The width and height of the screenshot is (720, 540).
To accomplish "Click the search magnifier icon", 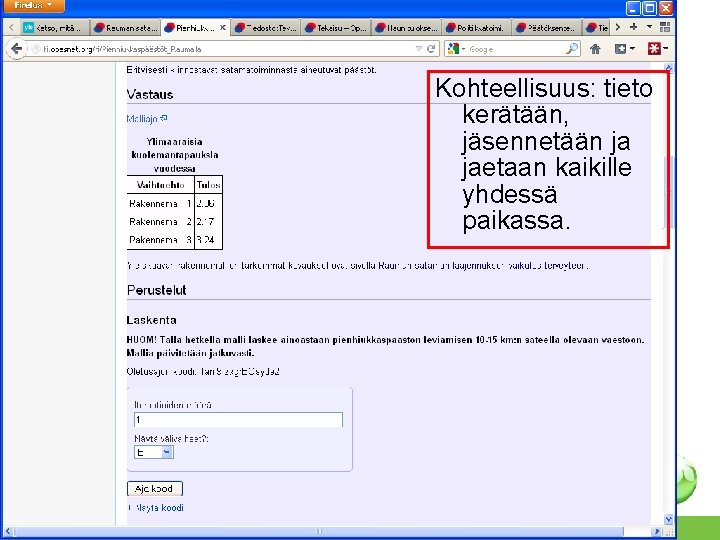I will tap(572, 49).
